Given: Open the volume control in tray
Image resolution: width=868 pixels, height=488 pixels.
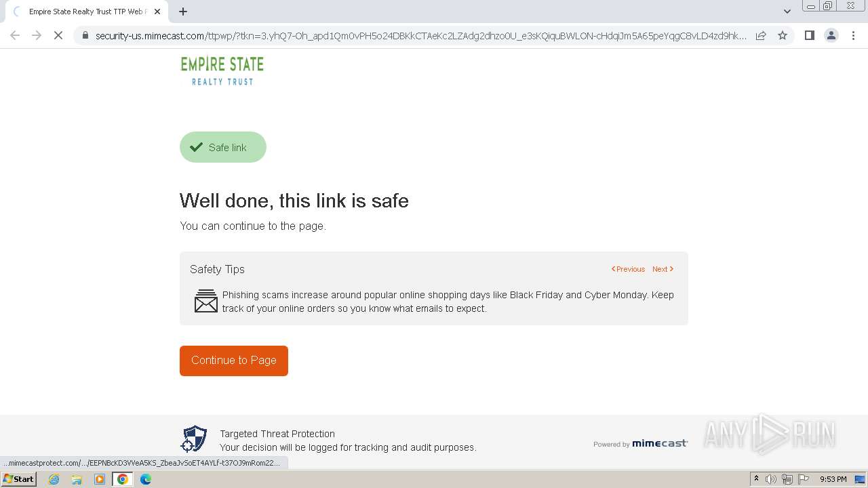Looking at the screenshot, I should coord(771,479).
